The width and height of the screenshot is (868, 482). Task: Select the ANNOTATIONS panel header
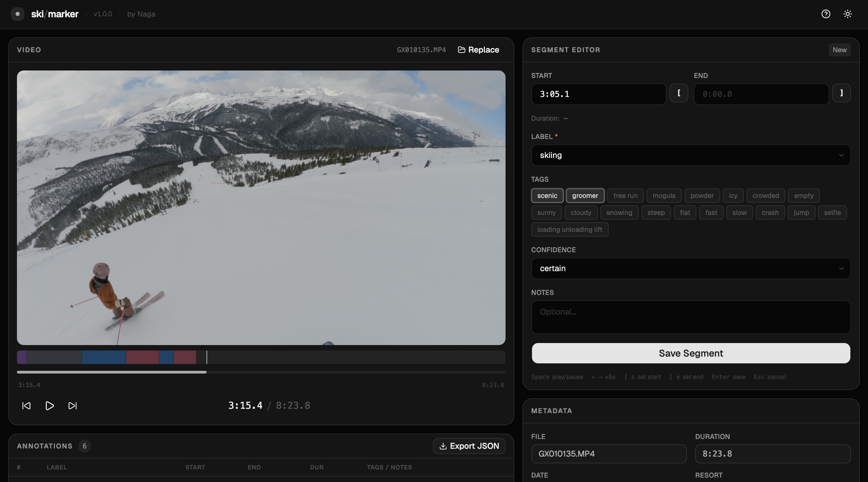coord(44,446)
